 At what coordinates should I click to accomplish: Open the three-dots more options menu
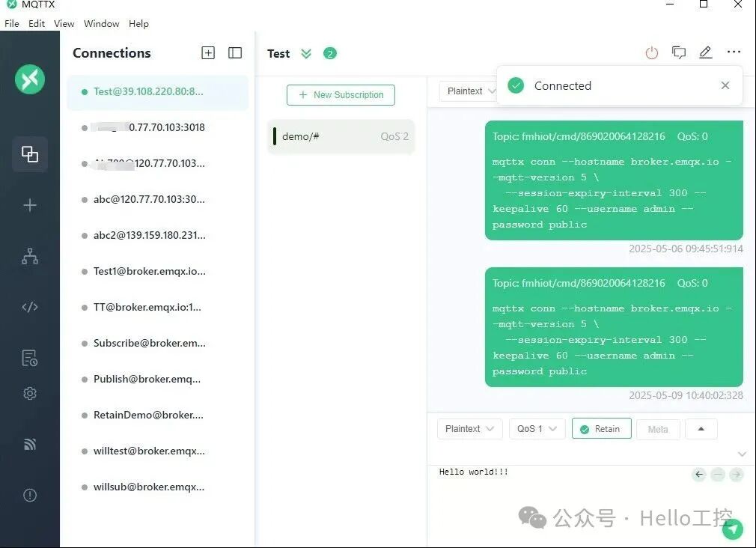734,52
